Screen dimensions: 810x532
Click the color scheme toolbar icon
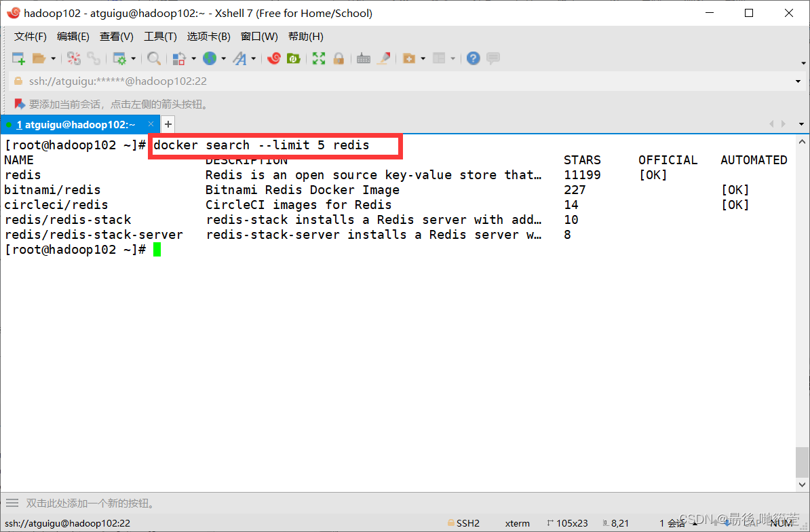coord(179,58)
